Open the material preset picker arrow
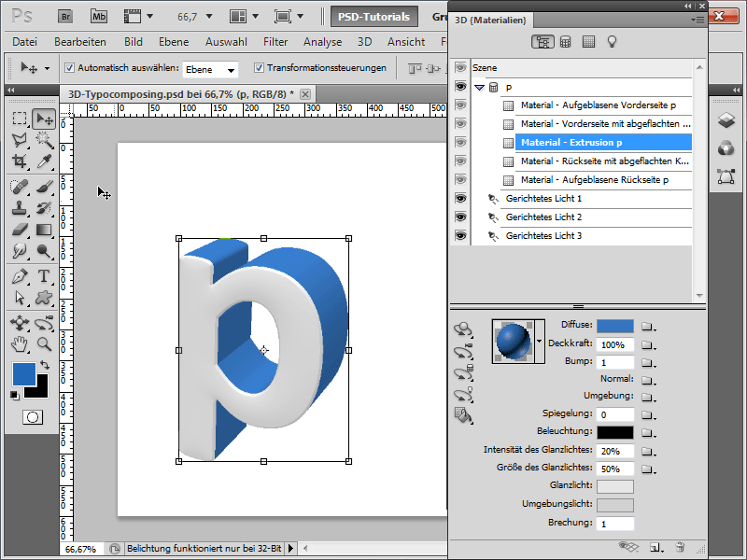The image size is (747, 560). click(539, 342)
